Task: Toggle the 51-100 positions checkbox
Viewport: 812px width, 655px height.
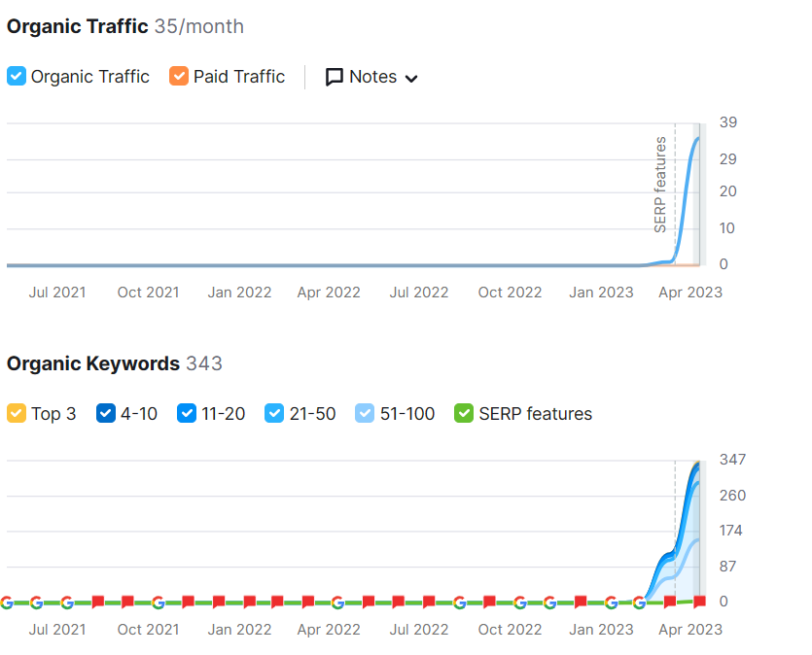Action: (366, 414)
